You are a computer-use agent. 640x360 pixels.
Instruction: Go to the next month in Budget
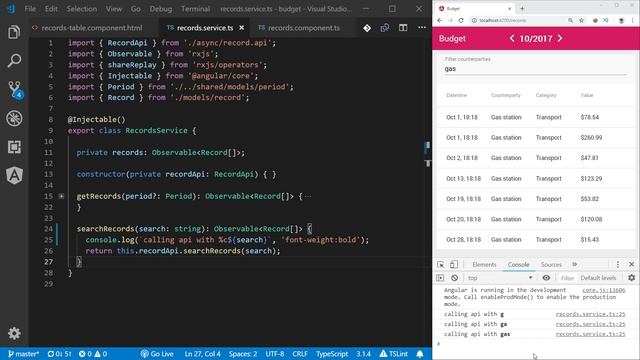(x=560, y=38)
